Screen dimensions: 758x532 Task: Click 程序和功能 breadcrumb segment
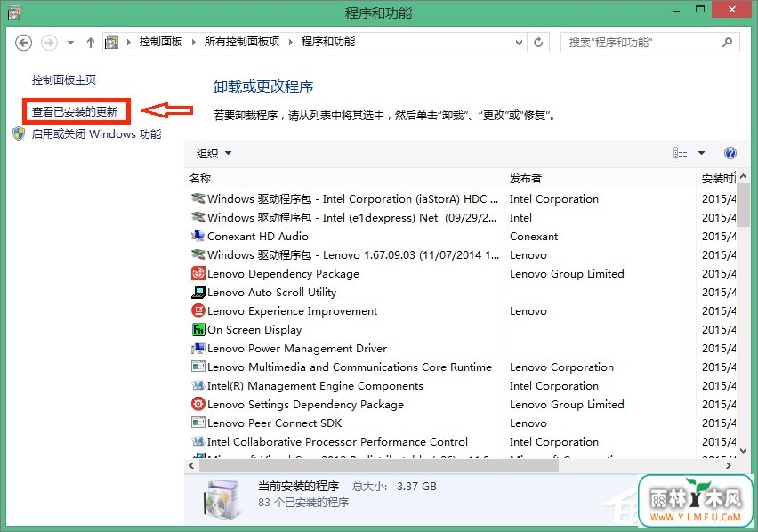328,42
